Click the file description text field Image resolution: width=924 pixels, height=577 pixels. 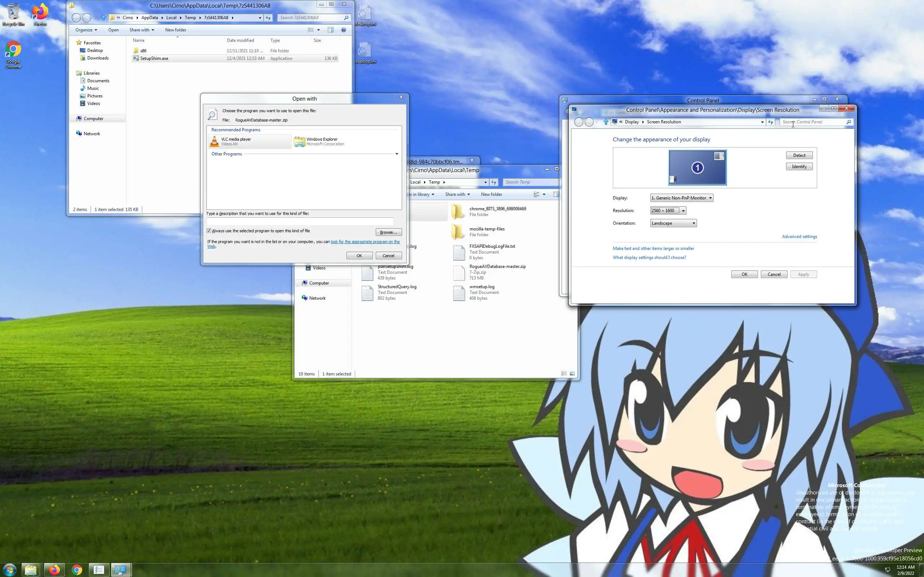pos(300,222)
